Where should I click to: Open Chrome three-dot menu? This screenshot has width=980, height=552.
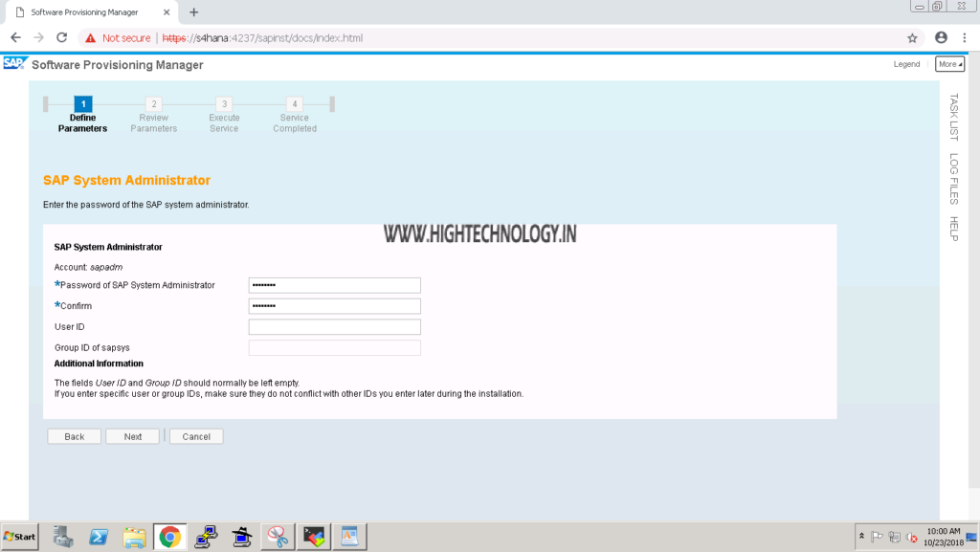pos(965,38)
